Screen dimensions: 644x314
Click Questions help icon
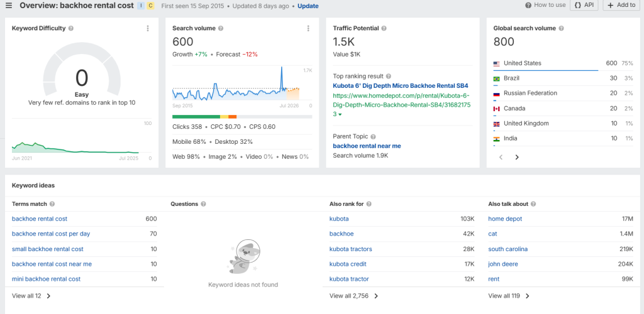pos(203,203)
